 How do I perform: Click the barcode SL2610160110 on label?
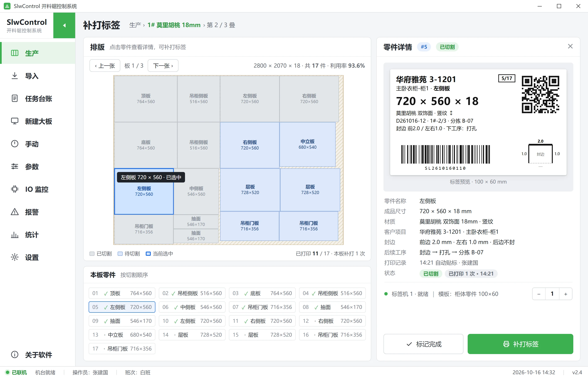(x=445, y=157)
